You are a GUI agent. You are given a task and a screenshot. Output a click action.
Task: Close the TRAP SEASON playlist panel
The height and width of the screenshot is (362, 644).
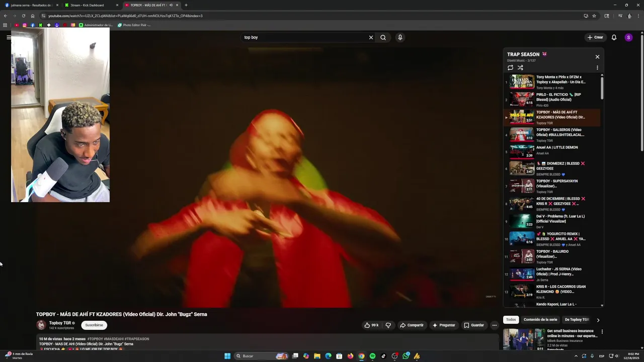597,57
